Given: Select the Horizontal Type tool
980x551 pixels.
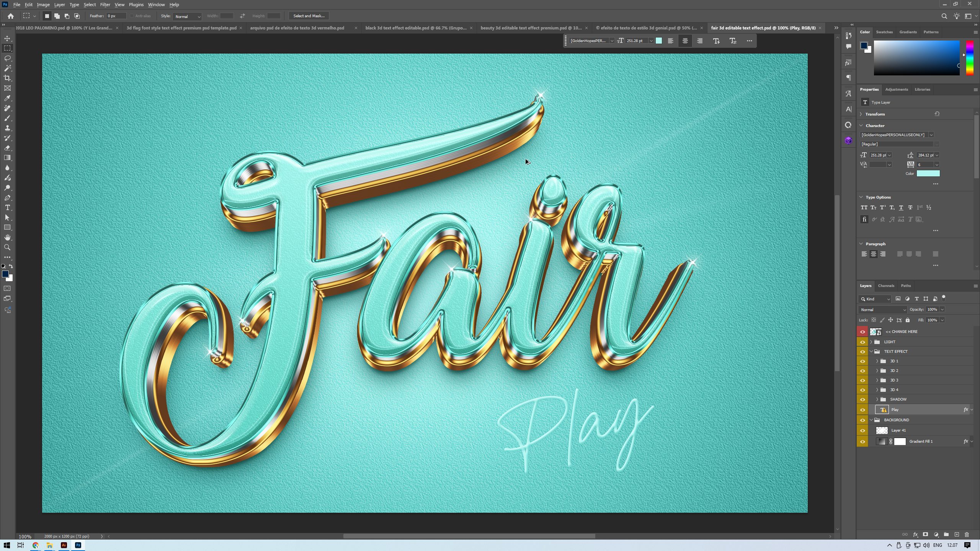Looking at the screenshot, I should [7, 208].
